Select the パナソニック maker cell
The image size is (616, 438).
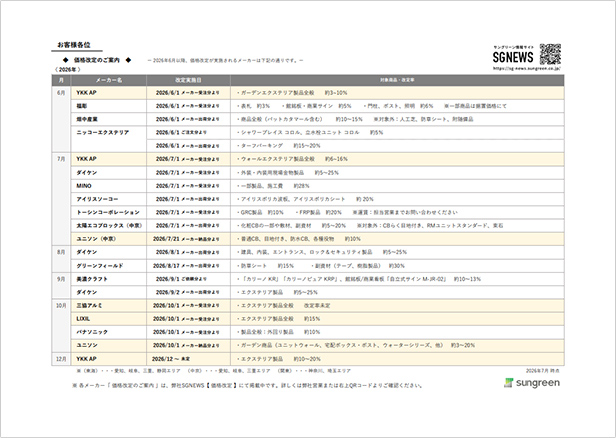pos(109,332)
